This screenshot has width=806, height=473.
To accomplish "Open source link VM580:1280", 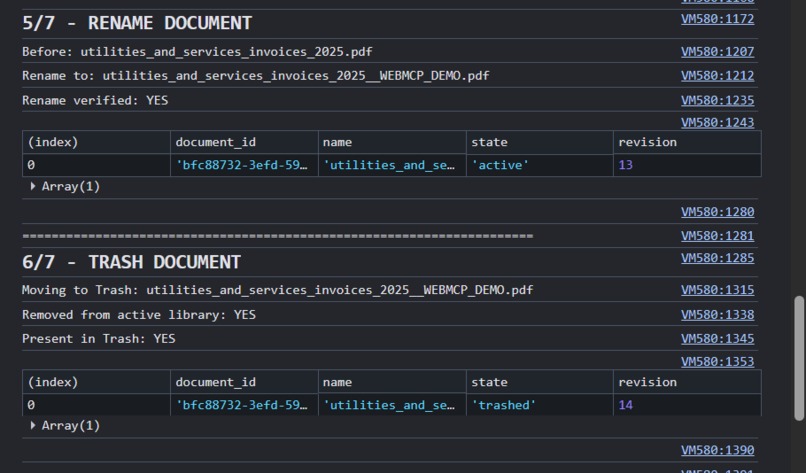I will pos(717,212).
